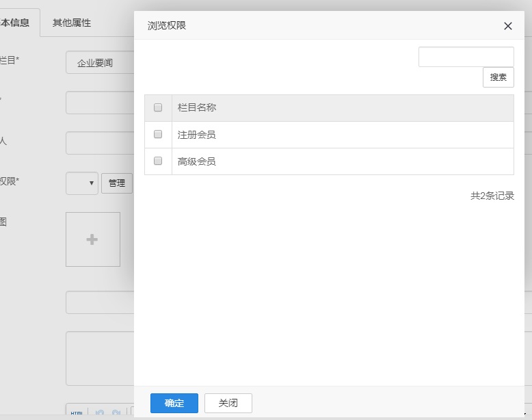Select the 高级会员 row text
The image size is (532, 420).
(197, 161)
